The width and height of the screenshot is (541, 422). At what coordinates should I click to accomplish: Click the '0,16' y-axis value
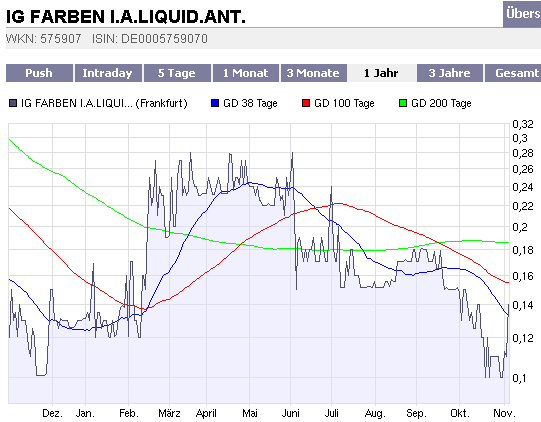(523, 276)
